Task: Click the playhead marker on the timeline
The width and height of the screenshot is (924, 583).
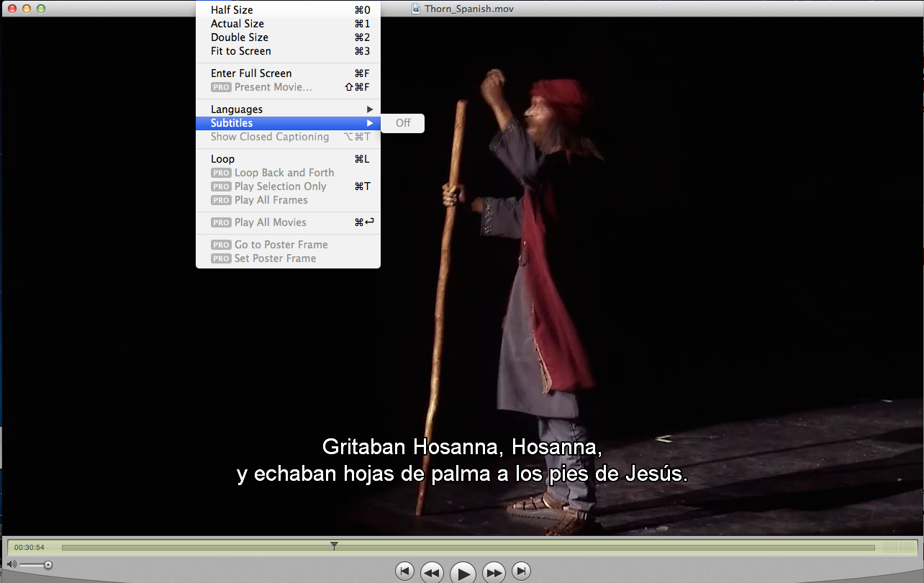Action: point(334,546)
